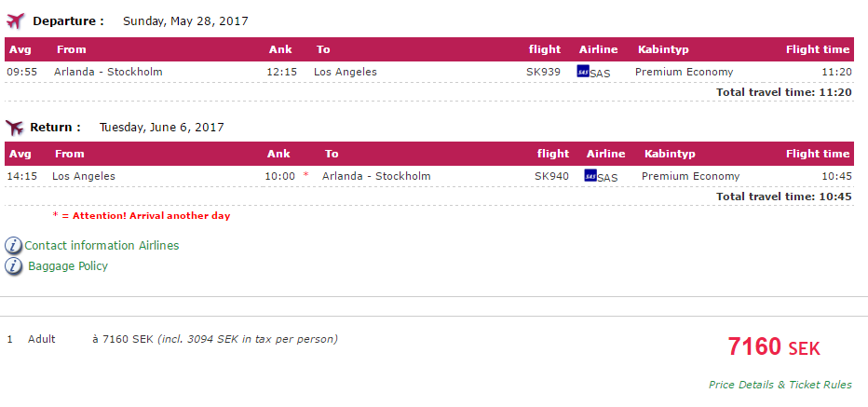Click the 7160 SEK total price
The height and width of the screenshot is (407, 868).
pyautogui.click(x=773, y=347)
